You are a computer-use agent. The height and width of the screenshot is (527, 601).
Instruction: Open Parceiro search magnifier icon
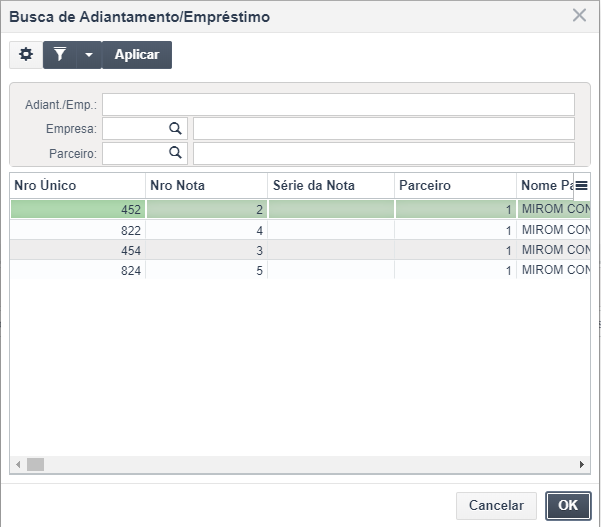[x=175, y=153]
